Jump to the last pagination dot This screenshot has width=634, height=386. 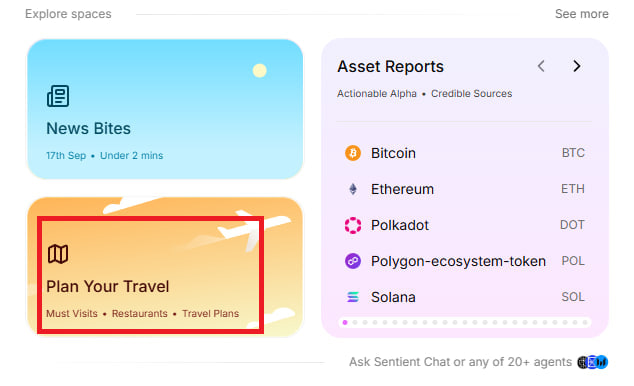click(x=585, y=323)
